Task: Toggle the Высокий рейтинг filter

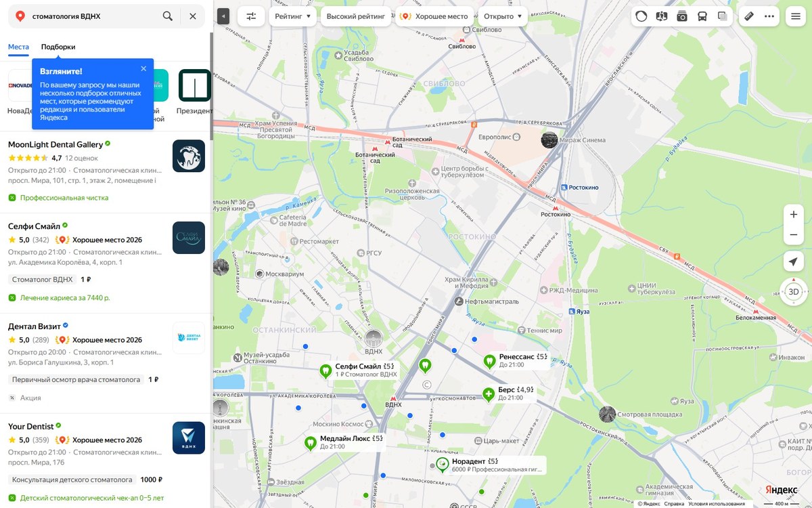Action: point(355,16)
